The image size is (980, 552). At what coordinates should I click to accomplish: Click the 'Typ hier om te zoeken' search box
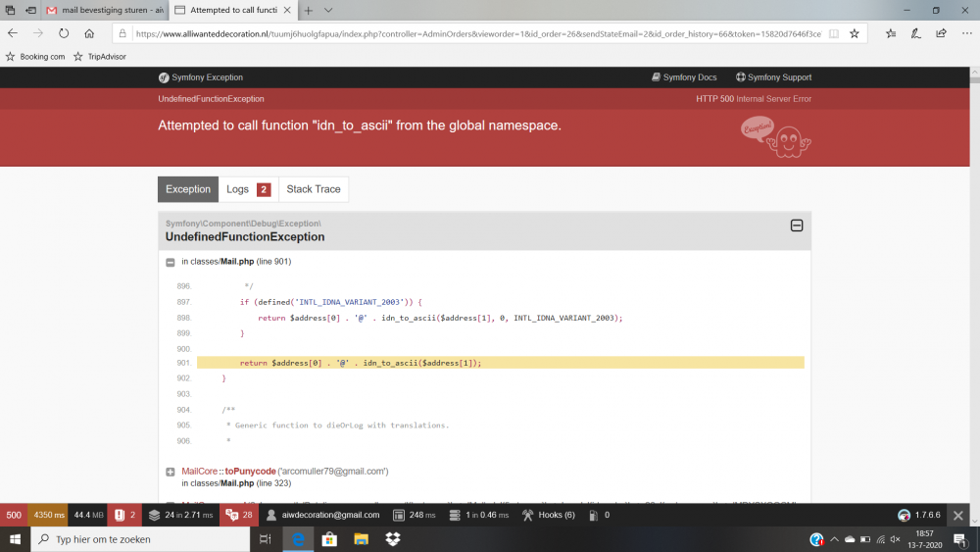click(140, 539)
